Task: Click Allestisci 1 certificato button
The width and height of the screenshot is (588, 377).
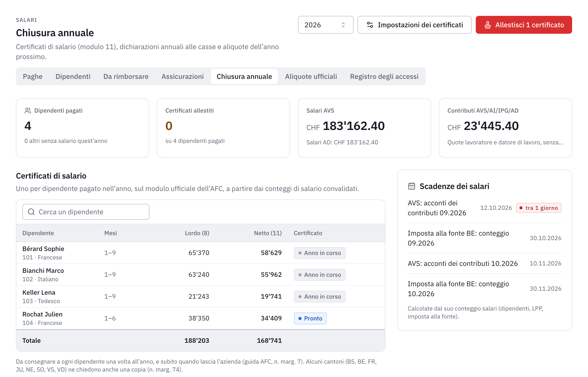Action: 524,25
